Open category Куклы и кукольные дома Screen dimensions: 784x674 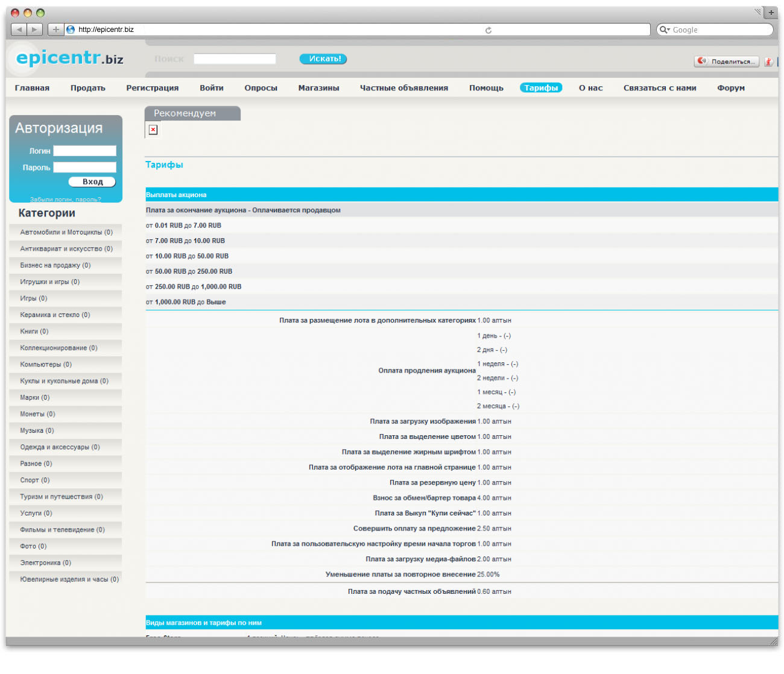[65, 381]
